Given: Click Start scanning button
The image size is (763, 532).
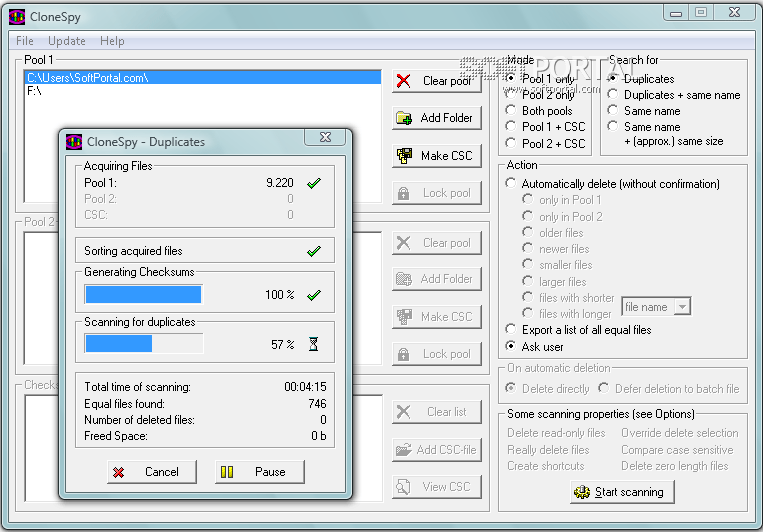Looking at the screenshot, I should tap(622, 492).
